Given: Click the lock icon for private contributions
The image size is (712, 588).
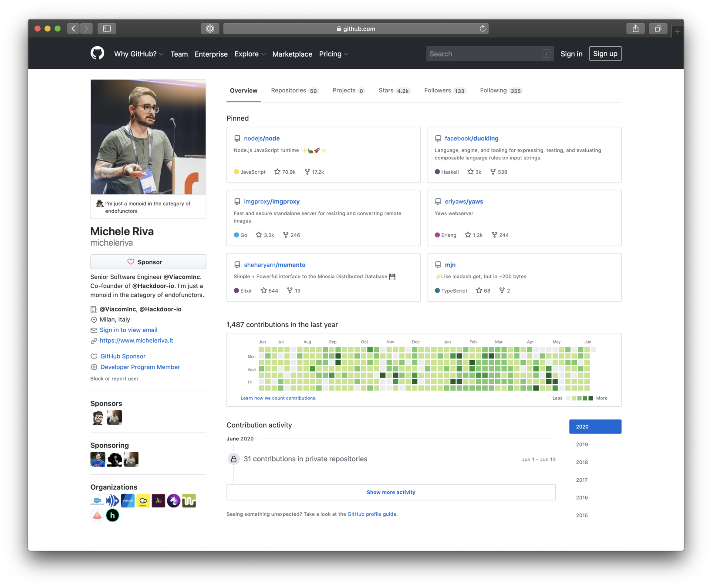Looking at the screenshot, I should tap(234, 459).
